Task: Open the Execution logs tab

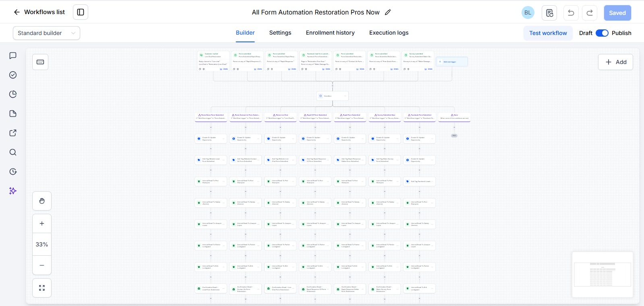Action: click(x=389, y=33)
